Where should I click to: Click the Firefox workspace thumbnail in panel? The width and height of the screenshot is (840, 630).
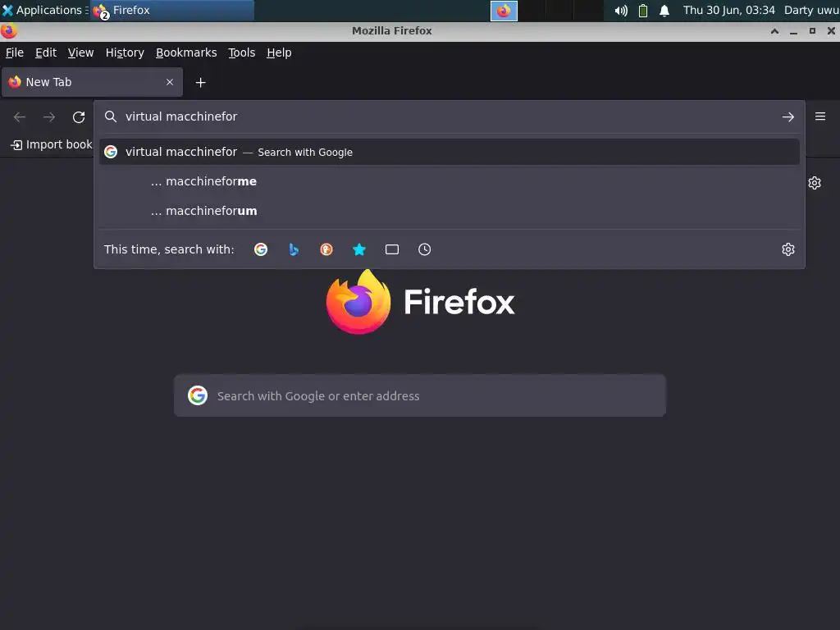click(504, 11)
